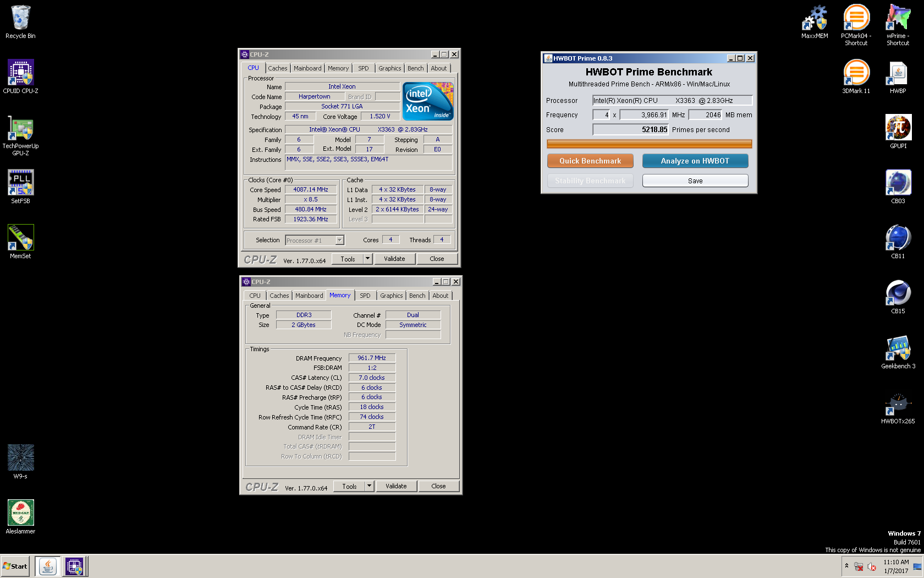Click the Intel Xeon inside logo
The image size is (924, 578).
428,101
